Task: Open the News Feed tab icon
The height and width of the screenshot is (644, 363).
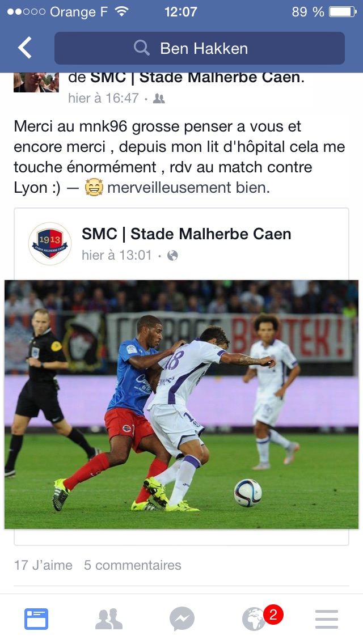Action: pos(36,619)
